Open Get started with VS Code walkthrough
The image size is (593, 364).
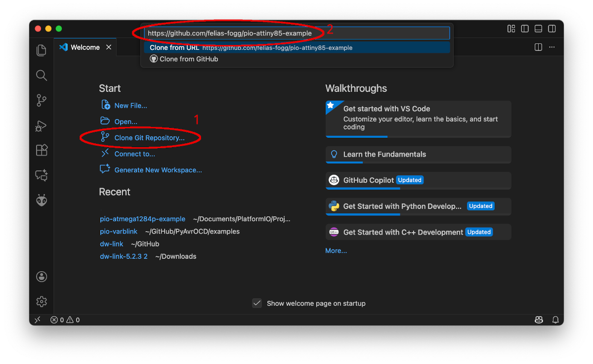[418, 119]
